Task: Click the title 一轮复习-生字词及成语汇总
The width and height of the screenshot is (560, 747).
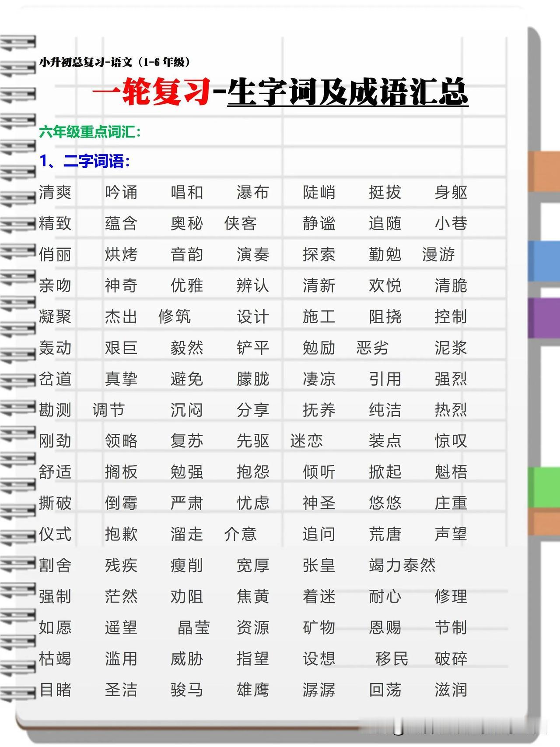Action: pyautogui.click(x=280, y=92)
